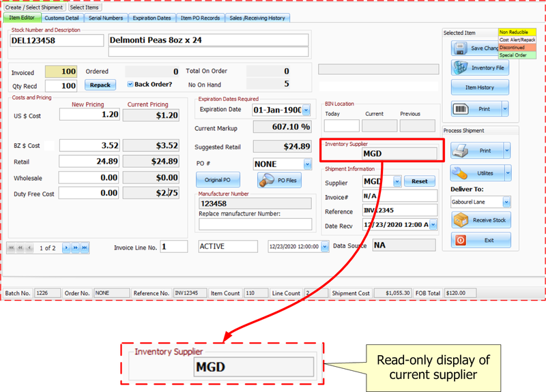Click the Non Reducible yellow legend swatch
546x392 pixels.
[x=517, y=32]
